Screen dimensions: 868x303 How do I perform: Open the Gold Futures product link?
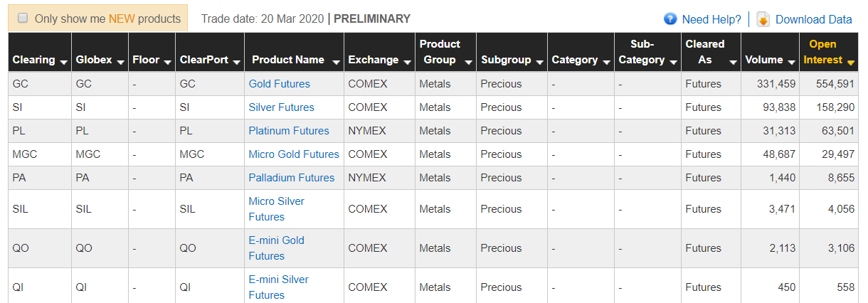pos(280,84)
